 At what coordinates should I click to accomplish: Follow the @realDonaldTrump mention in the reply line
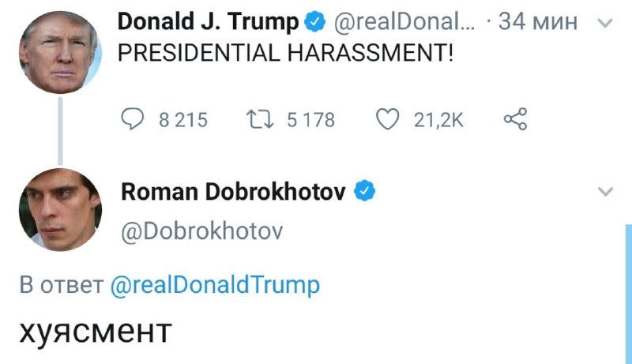pos(215,285)
